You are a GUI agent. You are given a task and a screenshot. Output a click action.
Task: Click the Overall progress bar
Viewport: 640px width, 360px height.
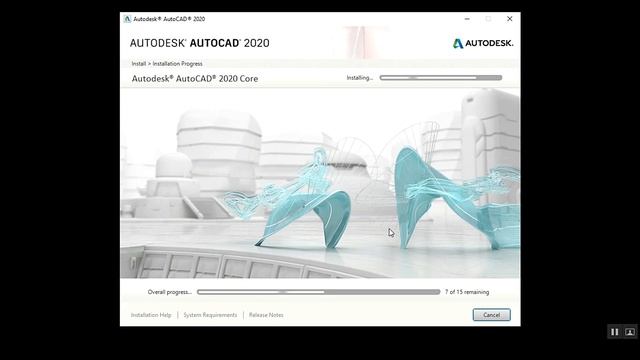318,292
